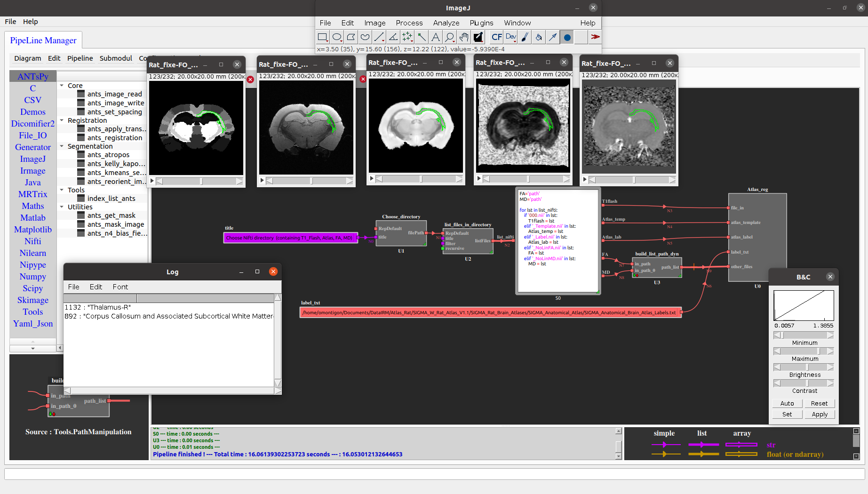Select the Flood Fill bucket tool
This screenshot has width=868, height=494.
[539, 37]
